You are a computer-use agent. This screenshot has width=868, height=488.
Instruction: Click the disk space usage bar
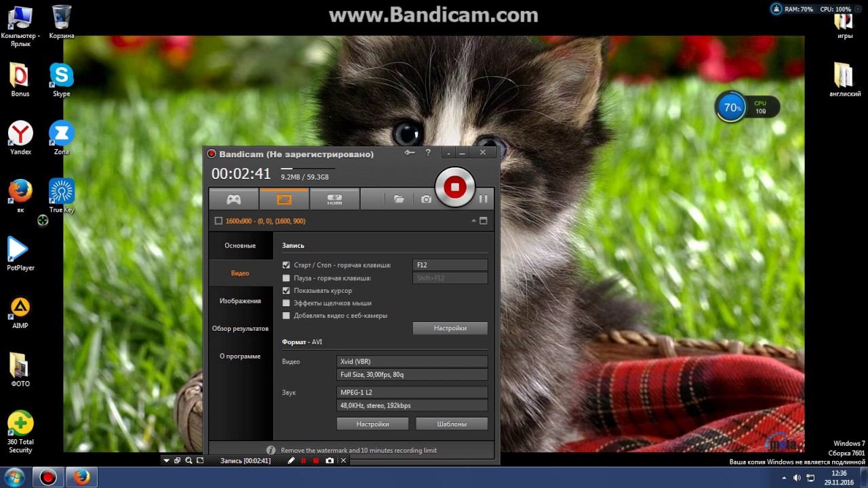pyautogui.click(x=308, y=168)
